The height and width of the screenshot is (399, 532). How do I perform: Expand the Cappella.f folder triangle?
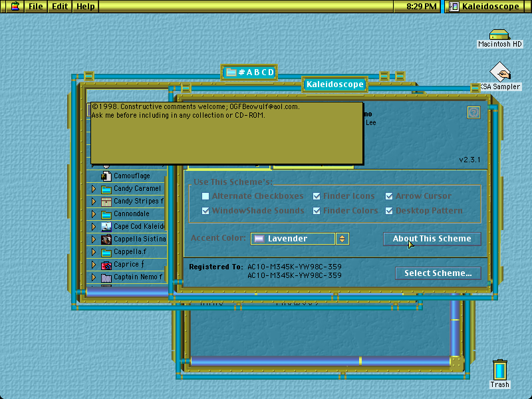pyautogui.click(x=94, y=252)
